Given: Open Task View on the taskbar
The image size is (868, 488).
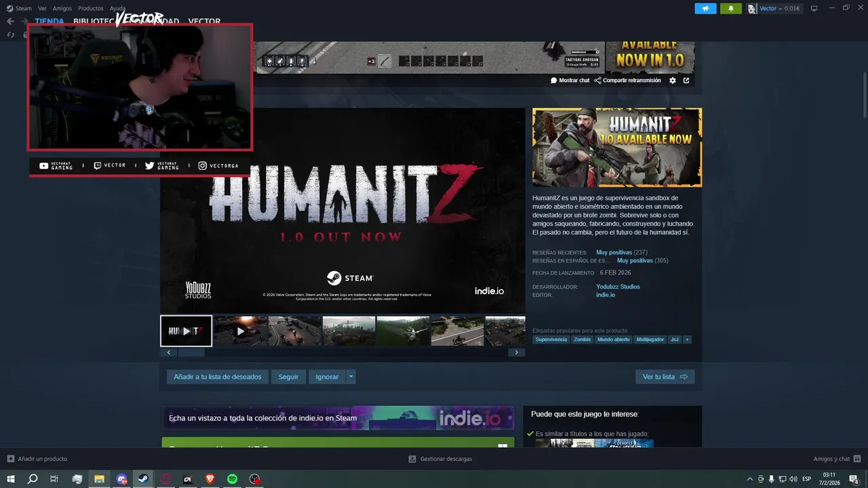Looking at the screenshot, I should (54, 479).
